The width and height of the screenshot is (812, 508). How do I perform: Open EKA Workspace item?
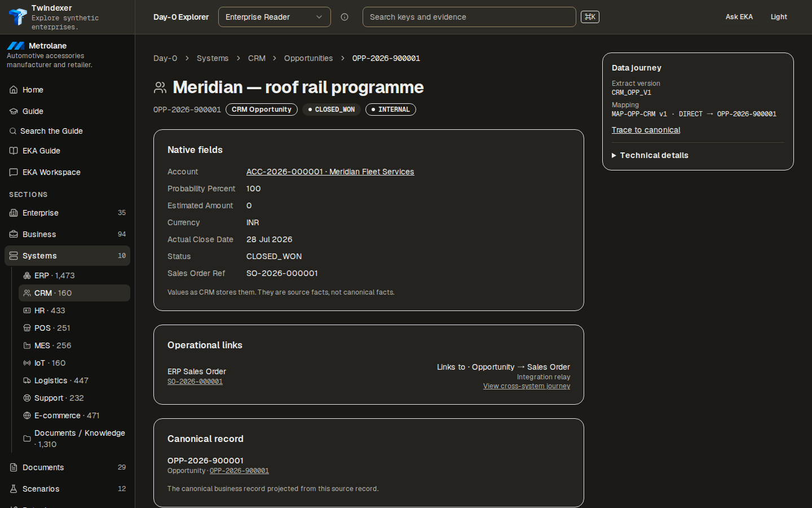[67, 172]
